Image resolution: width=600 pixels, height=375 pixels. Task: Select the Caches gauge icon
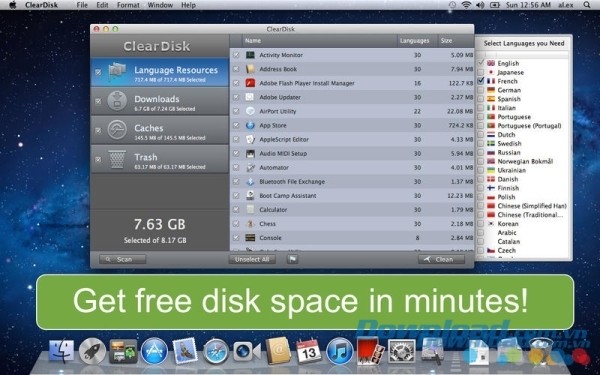[x=117, y=130]
